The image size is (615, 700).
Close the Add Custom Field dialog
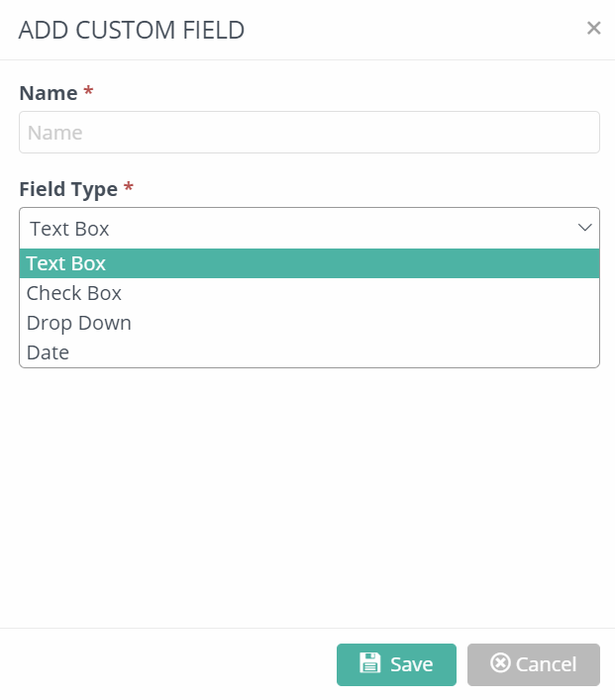point(593,28)
